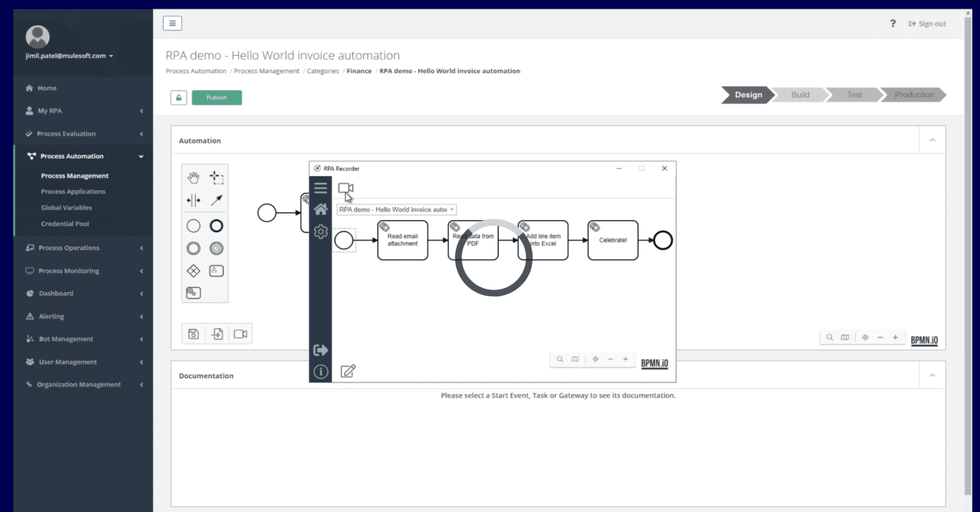Add a bold end event circle from the palette
Viewport: 980px width, 512px height.
coord(217,226)
